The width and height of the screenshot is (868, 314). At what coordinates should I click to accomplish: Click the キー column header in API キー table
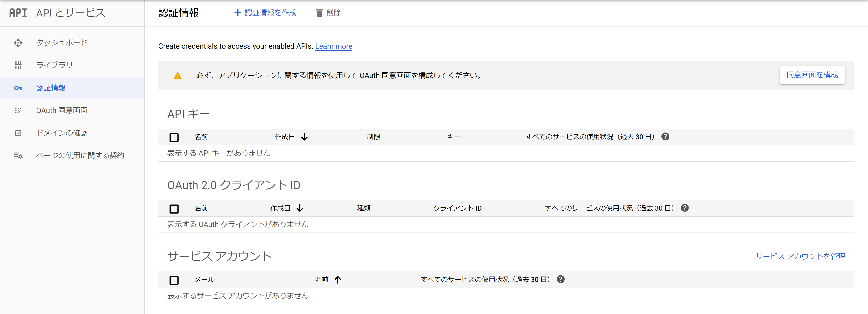pyautogui.click(x=454, y=137)
